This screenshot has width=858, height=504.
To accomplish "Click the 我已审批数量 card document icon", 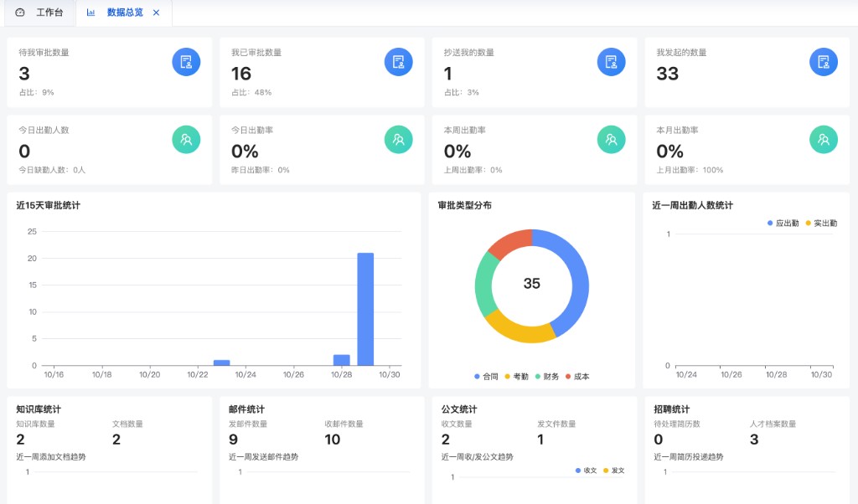I will (x=398, y=62).
